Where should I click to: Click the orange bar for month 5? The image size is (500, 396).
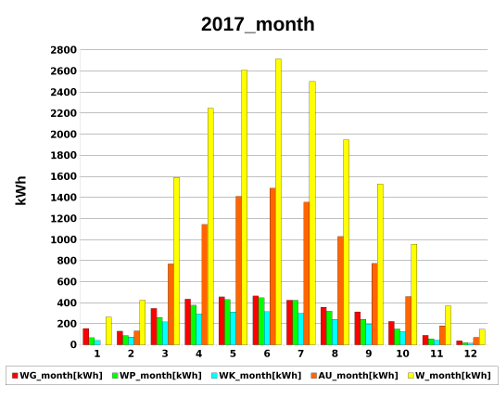(x=239, y=270)
